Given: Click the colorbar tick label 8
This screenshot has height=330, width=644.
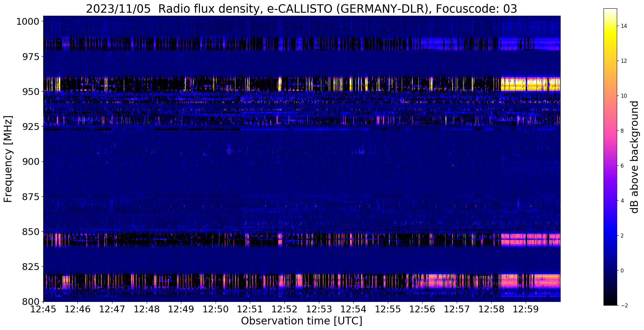Looking at the screenshot, I should [622, 131].
